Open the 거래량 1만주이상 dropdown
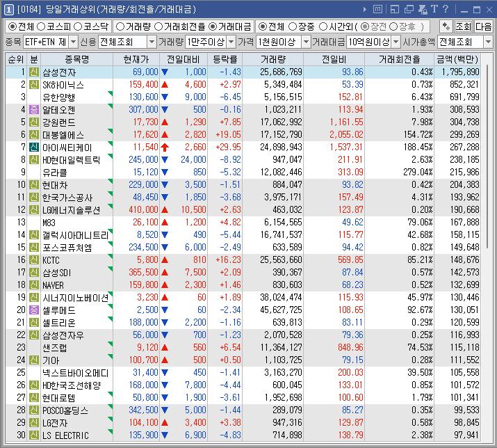Viewport: 497px width, 448px height. pyautogui.click(x=231, y=42)
